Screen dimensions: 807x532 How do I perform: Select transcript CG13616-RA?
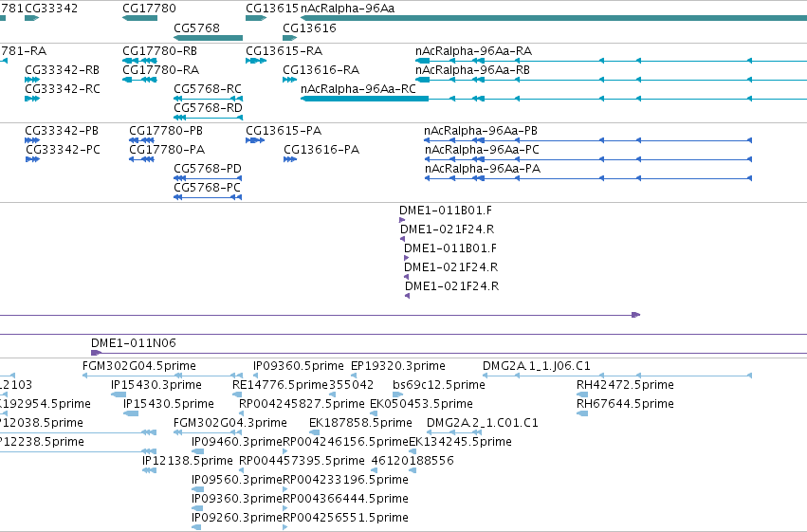321,70
